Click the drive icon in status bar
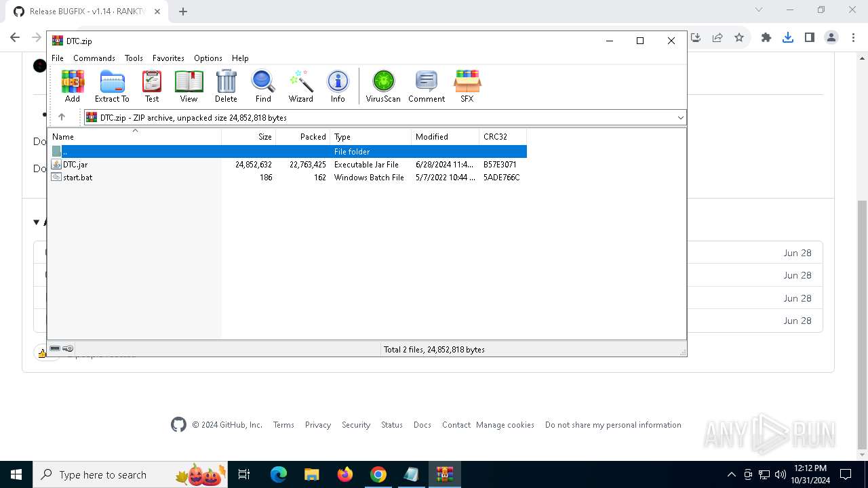This screenshot has height=488, width=868. 55,348
